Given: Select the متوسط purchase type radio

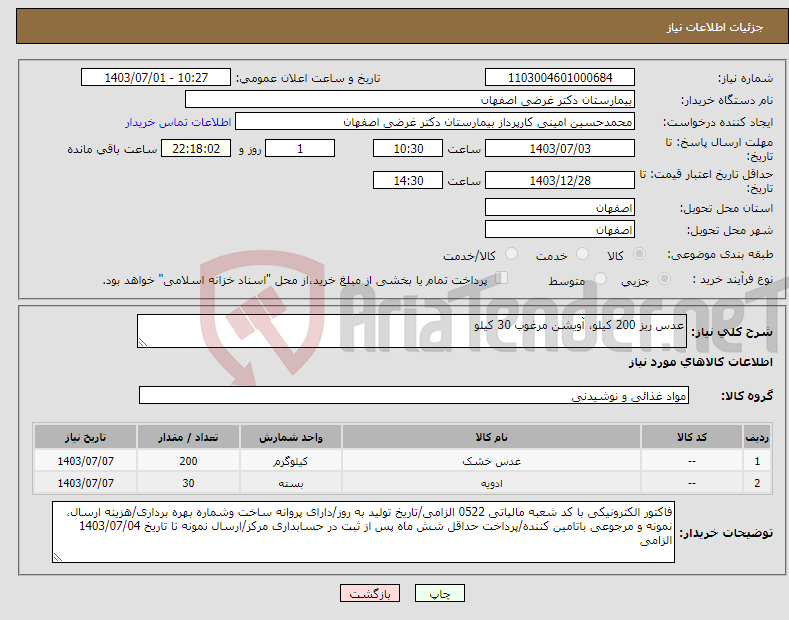Looking at the screenshot, I should [600, 278].
